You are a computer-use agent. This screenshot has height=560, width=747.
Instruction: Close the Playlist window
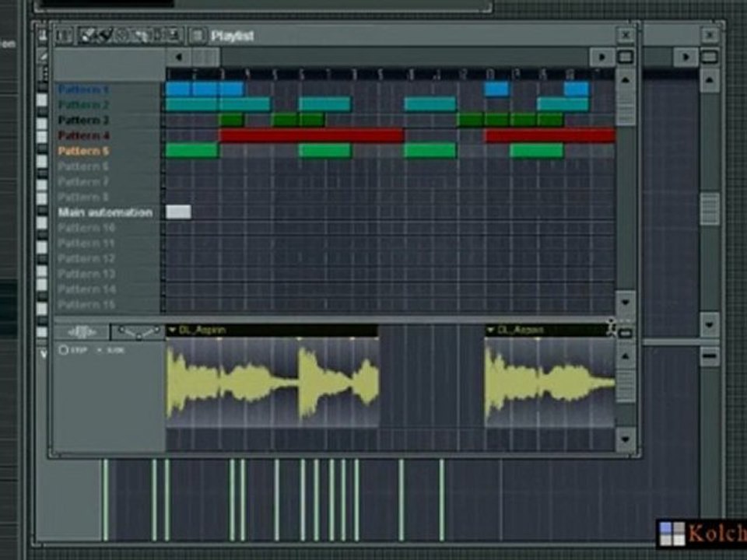(626, 35)
